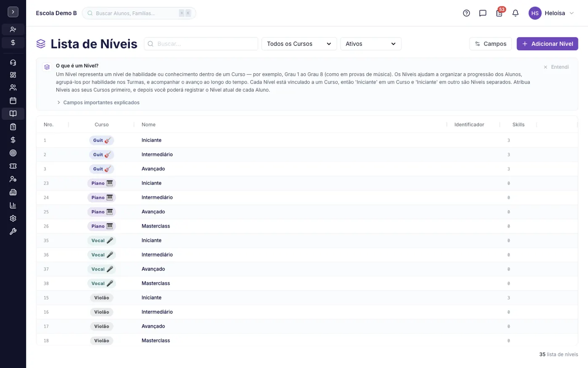Click the Piano tag in row 23
The image size is (588, 368).
click(102, 183)
